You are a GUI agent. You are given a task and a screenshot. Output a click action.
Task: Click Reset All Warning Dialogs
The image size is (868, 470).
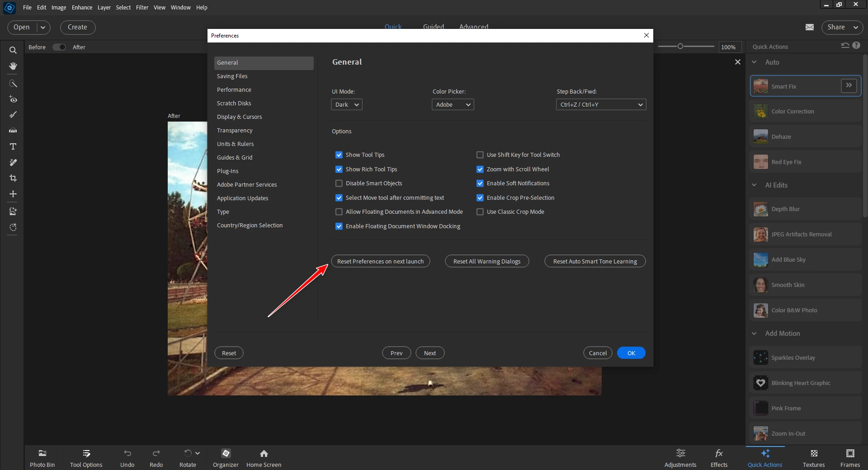point(487,261)
